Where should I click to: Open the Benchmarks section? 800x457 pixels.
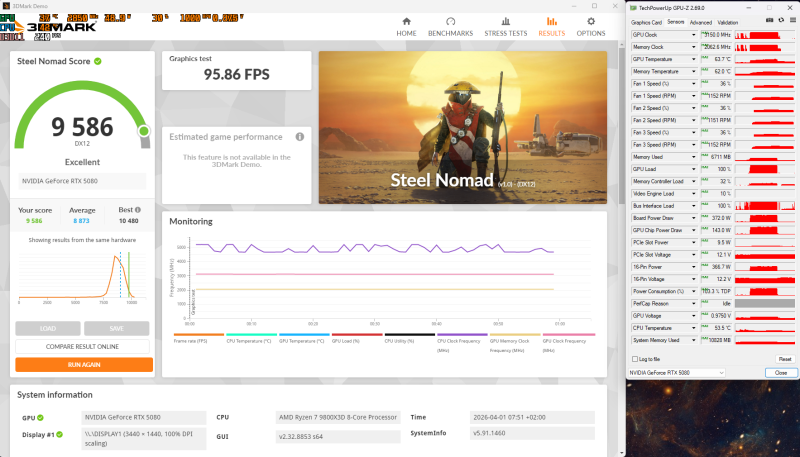(x=450, y=27)
